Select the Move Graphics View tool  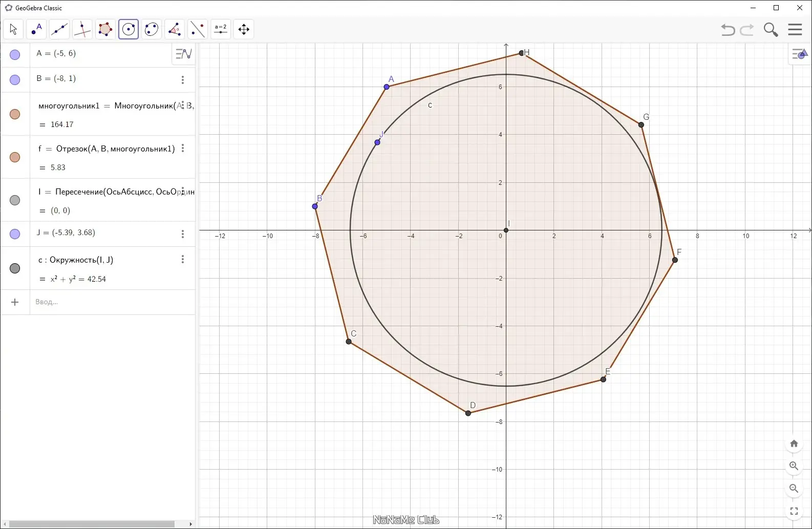pos(244,29)
